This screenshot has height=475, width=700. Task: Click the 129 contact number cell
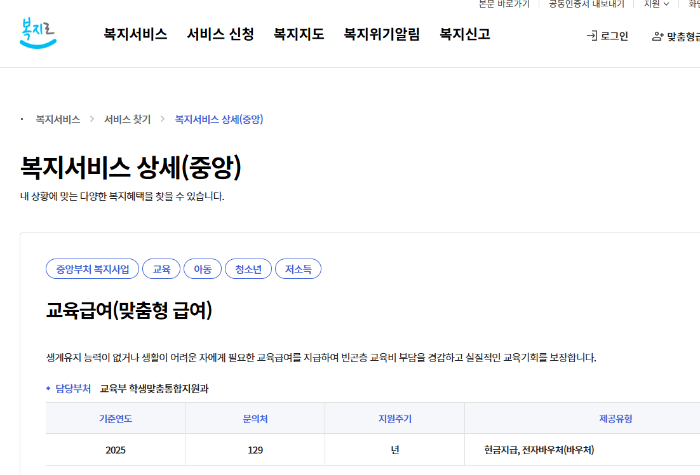pos(255,450)
